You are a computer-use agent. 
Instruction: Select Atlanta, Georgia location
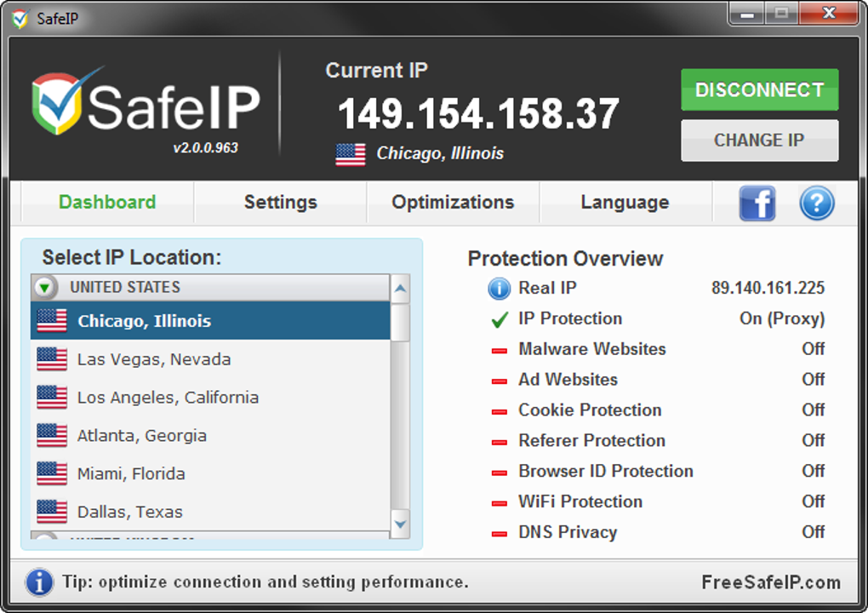coord(210,435)
